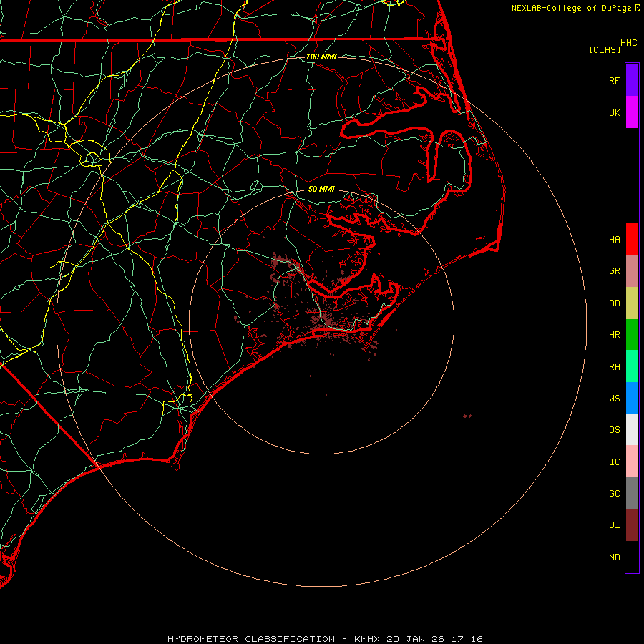The width and height of the screenshot is (644, 644).
Task: Click the pinkish GR color swatch
Action: [632, 271]
